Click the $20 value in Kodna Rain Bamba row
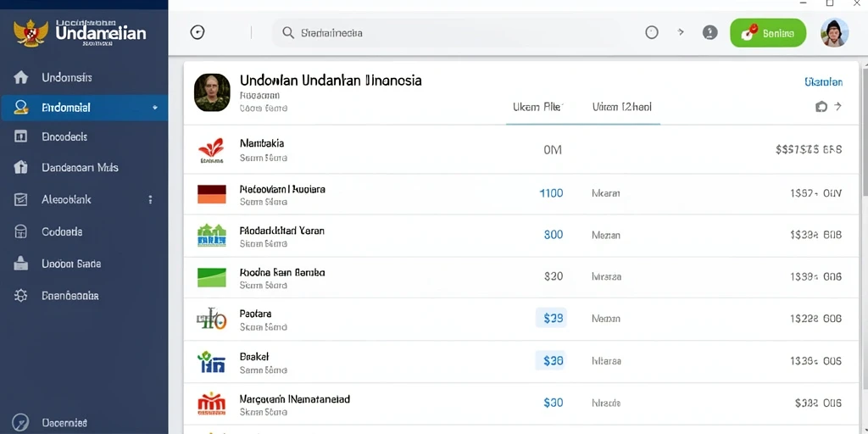Viewport: 868px width, 434px height. [553, 276]
